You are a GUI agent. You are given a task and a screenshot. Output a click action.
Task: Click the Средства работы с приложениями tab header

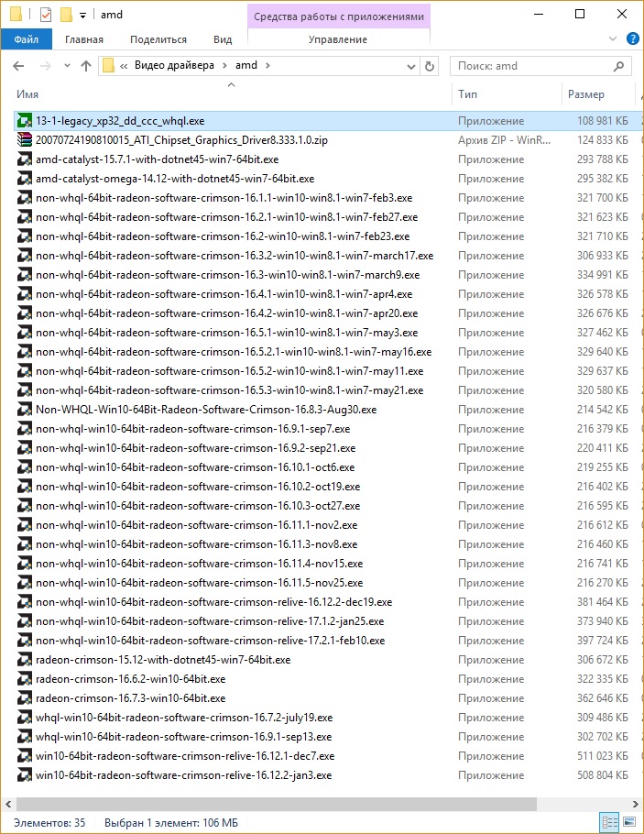click(x=339, y=16)
